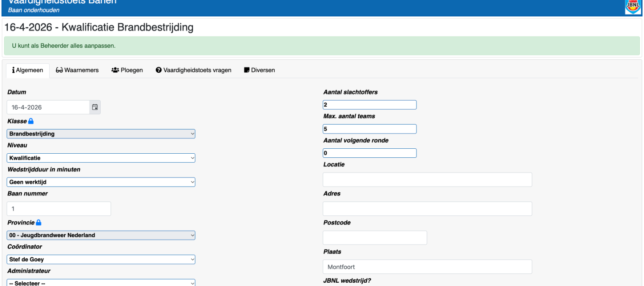644x286 pixels.
Task: Open the Vaardigheidstoets vragen tab
Action: coord(193,70)
